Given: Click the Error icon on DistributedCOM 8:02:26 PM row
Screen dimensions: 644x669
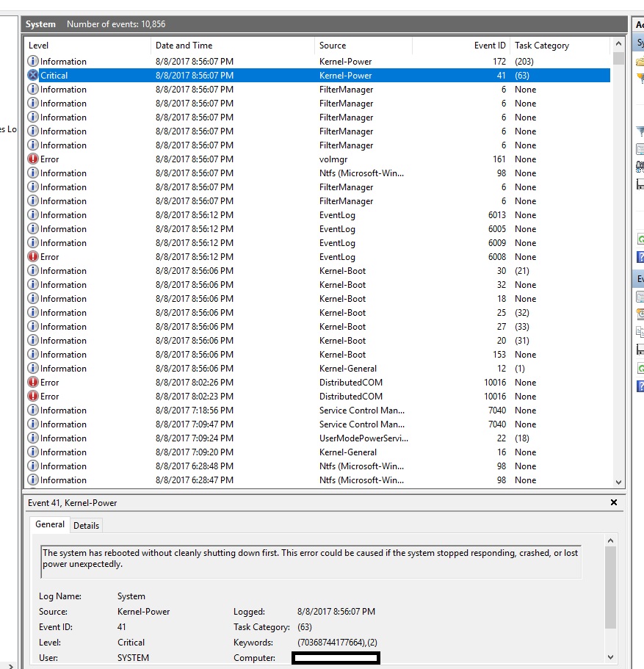Looking at the screenshot, I should point(32,383).
